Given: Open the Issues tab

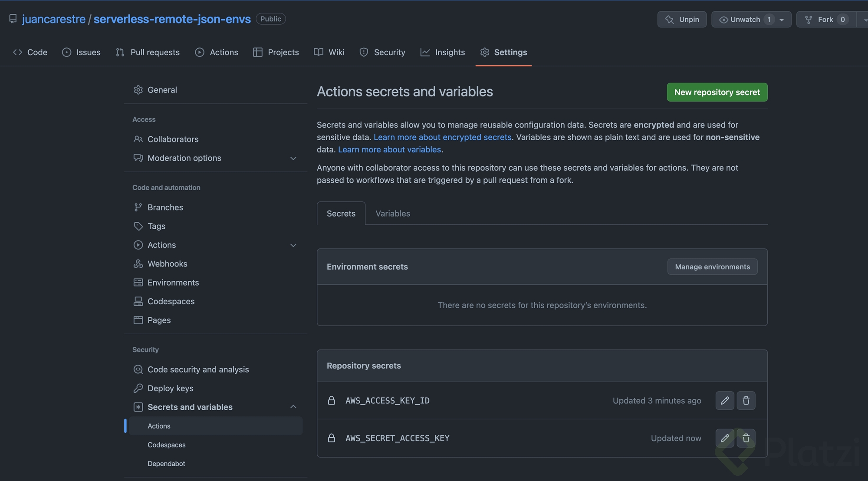Looking at the screenshot, I should tap(81, 52).
